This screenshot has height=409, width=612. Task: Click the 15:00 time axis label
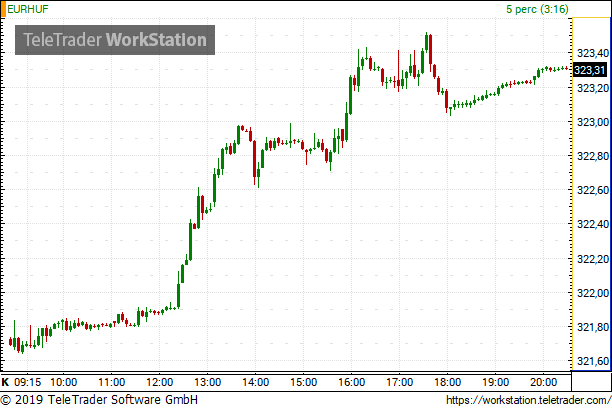(304, 382)
